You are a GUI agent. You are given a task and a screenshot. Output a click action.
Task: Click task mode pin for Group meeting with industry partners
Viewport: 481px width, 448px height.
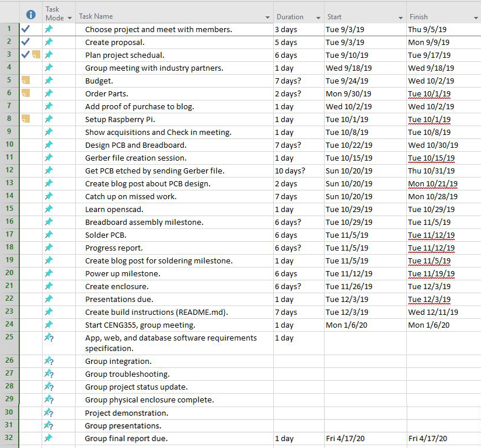click(49, 68)
